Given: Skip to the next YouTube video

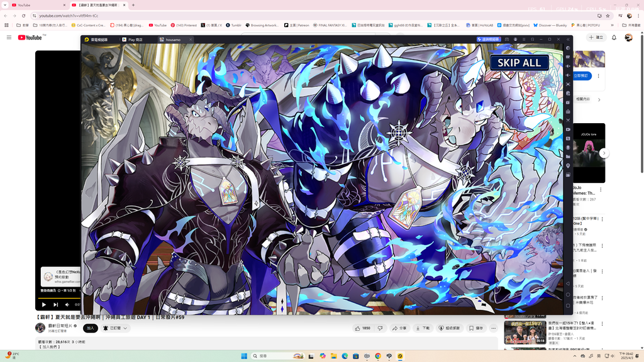Looking at the screenshot, I should coord(55,305).
